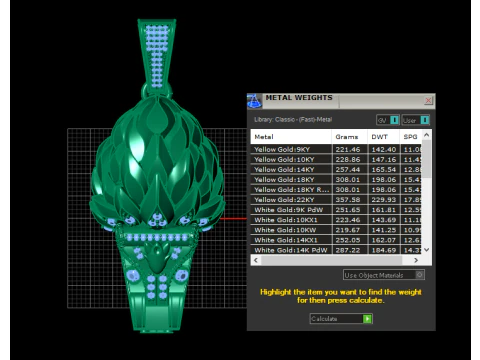Click the 143.69 DWT cell
The image size is (480, 360).
384,220
